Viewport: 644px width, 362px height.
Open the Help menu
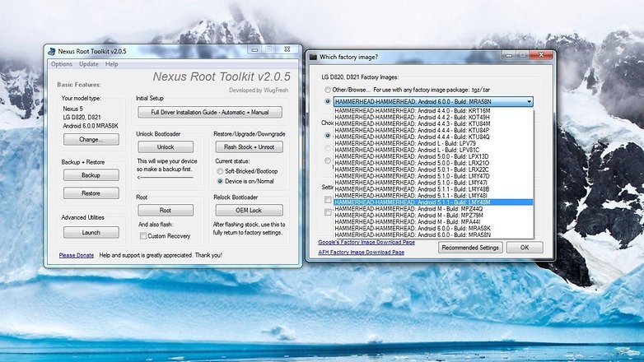point(112,64)
